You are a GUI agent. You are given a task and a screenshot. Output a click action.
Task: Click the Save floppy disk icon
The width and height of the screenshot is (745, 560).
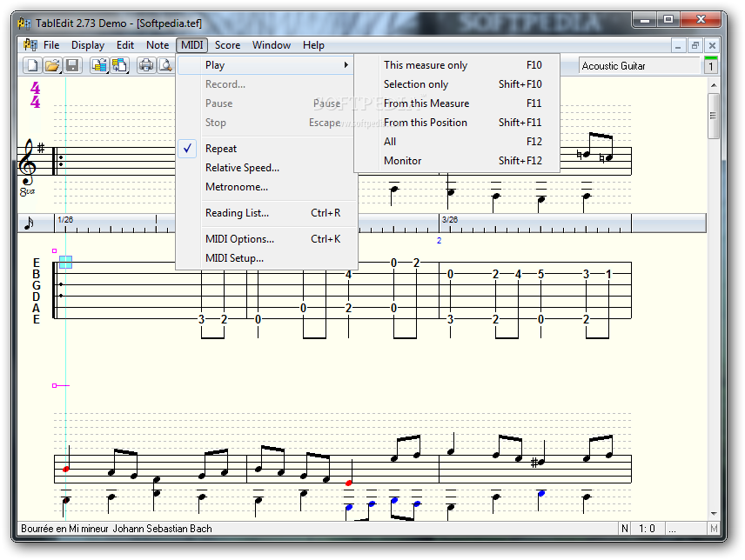[72, 65]
